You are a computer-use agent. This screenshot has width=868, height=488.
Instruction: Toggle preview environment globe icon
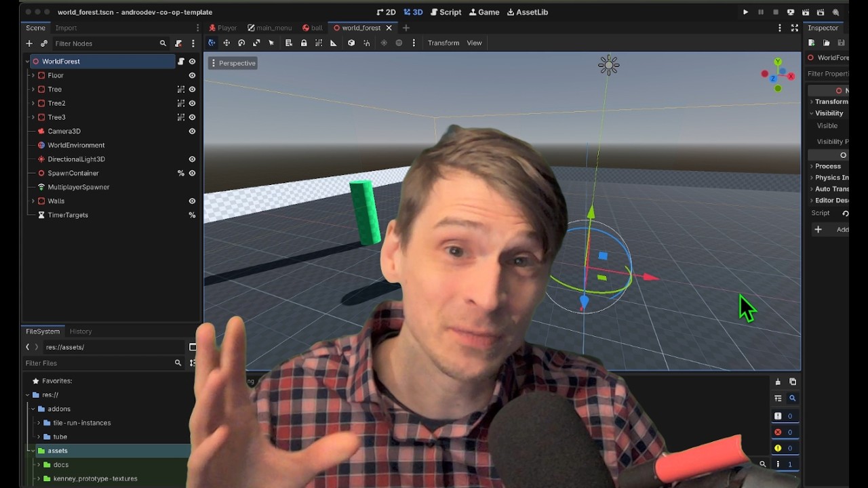tap(399, 43)
